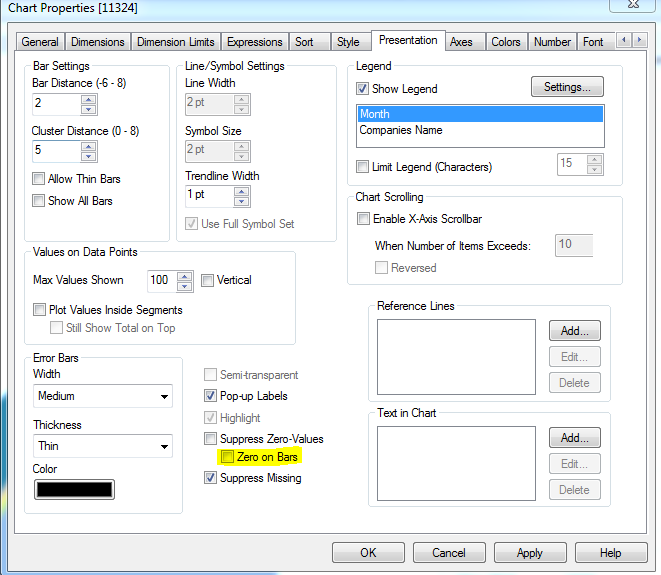661x575 pixels.
Task: Open the Number tab
Action: coord(552,42)
